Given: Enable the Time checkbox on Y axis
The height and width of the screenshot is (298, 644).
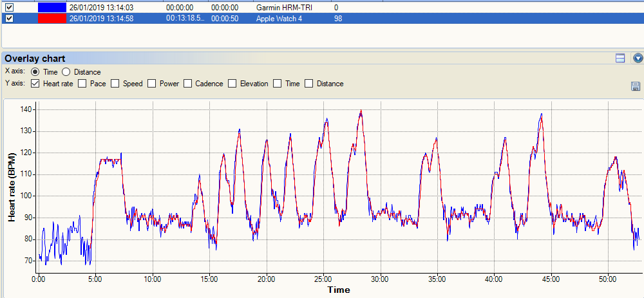Looking at the screenshot, I should click(278, 84).
